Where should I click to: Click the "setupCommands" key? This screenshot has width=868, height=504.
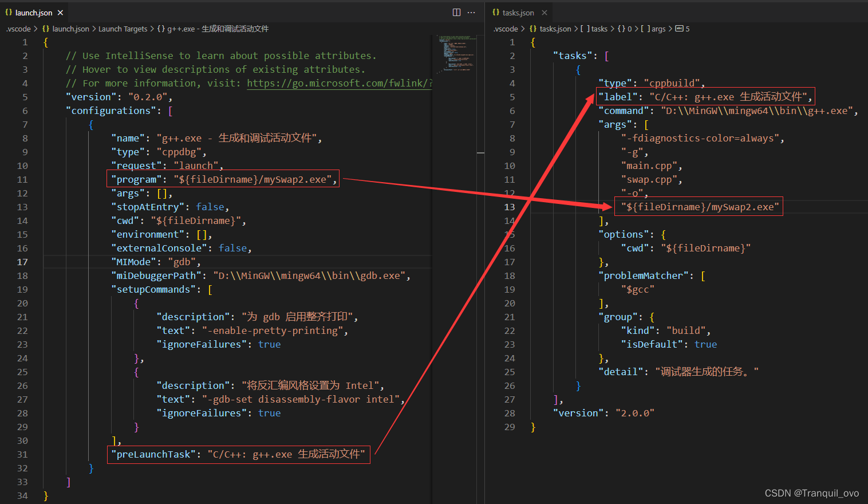tap(153, 289)
